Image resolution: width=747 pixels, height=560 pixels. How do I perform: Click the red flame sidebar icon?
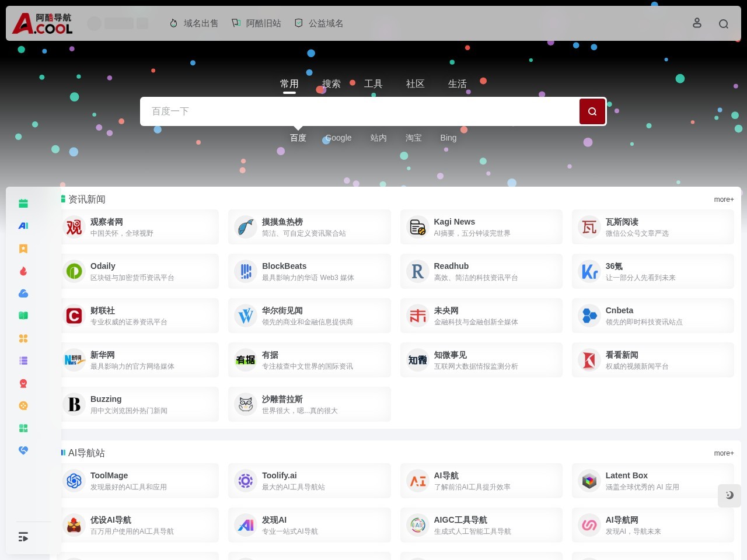coord(23,271)
